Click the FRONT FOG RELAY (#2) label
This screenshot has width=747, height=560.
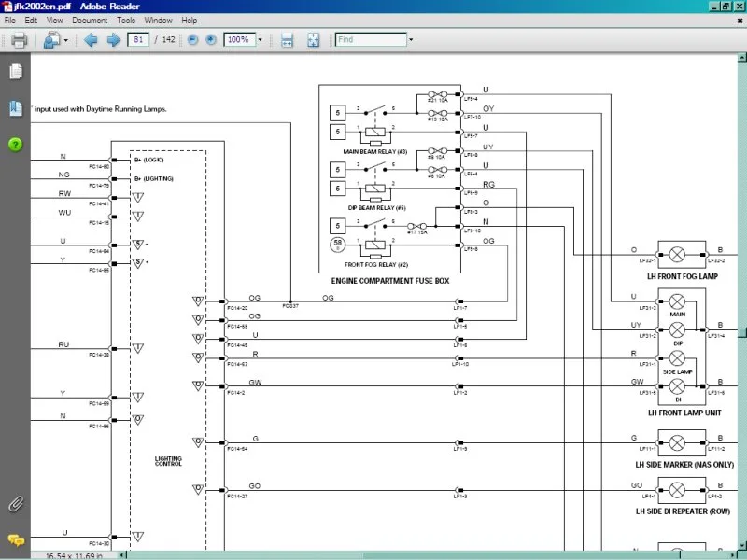pos(376,264)
